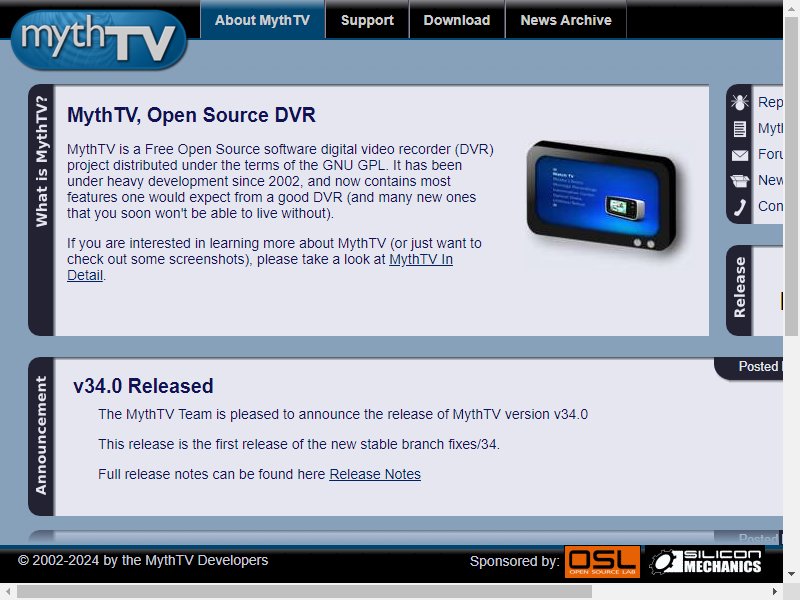The width and height of the screenshot is (800, 600).
Task: Click the bug report spider icon
Action: [x=739, y=102]
